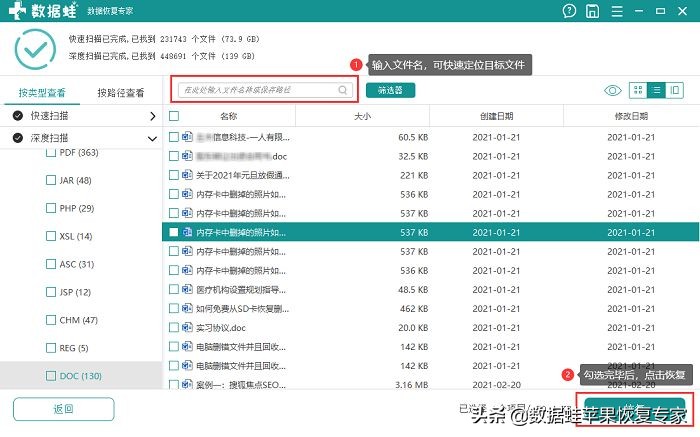Click Word icon of 关于2021年元旦放假通 file
The height and width of the screenshot is (437, 700).
187,175
